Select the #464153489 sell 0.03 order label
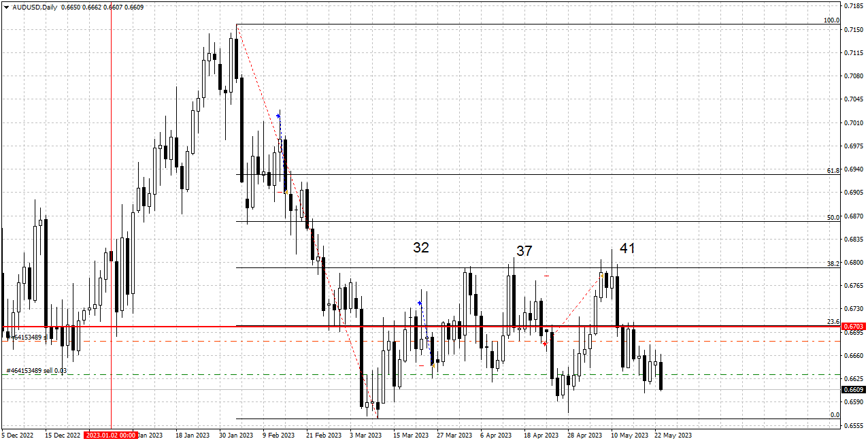Image resolution: width=868 pixels, height=443 pixels. click(37, 370)
